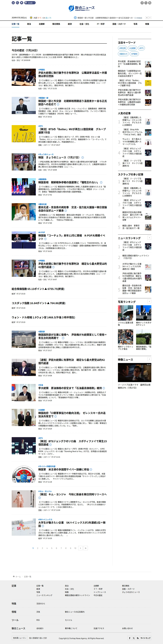Open Facebook icon in the top header
This screenshot has width=163, height=644.
(x=142, y=3)
